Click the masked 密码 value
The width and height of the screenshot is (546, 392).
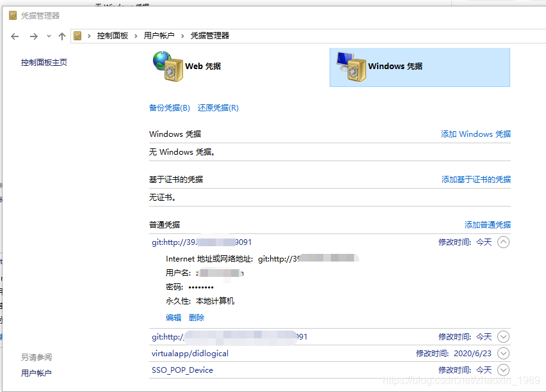click(201, 287)
